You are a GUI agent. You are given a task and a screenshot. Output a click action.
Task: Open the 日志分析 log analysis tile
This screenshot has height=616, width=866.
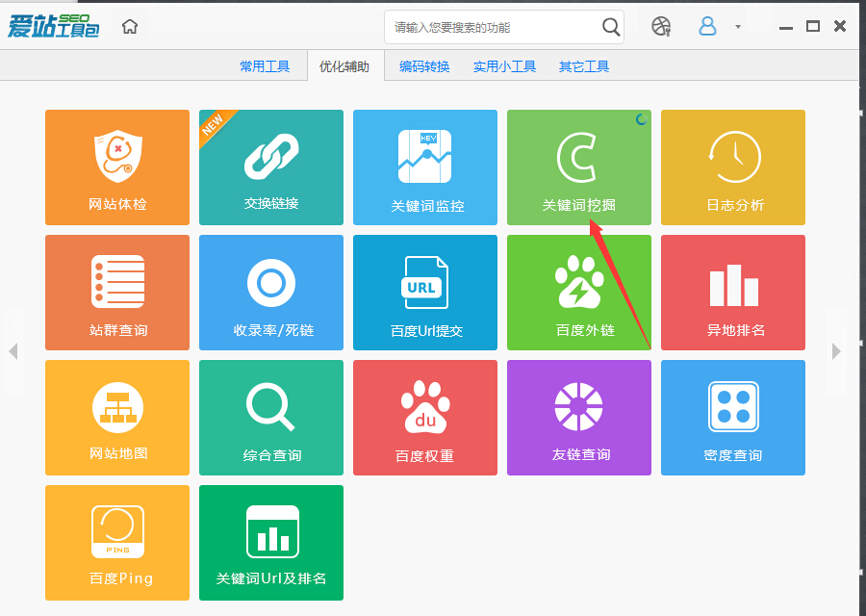point(733,167)
